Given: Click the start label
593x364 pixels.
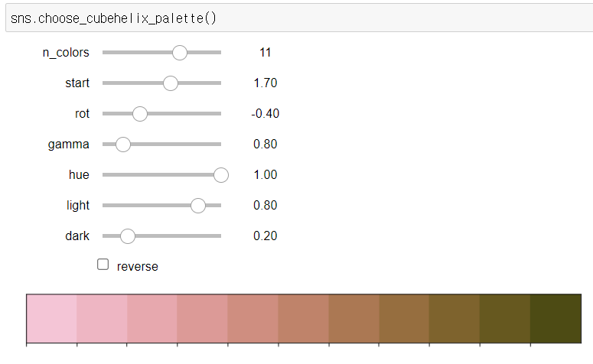Looking at the screenshot, I should click(77, 83).
